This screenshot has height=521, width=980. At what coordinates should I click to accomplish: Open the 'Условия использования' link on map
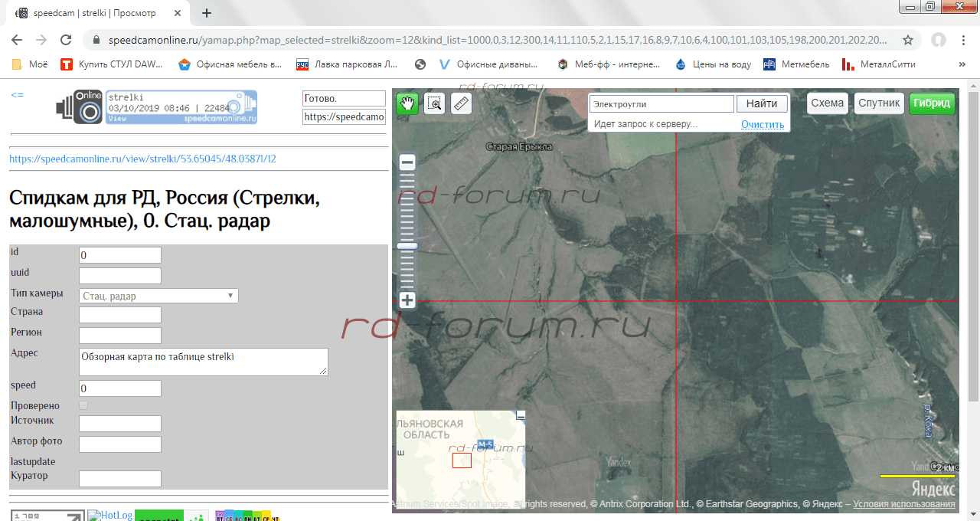(904, 504)
